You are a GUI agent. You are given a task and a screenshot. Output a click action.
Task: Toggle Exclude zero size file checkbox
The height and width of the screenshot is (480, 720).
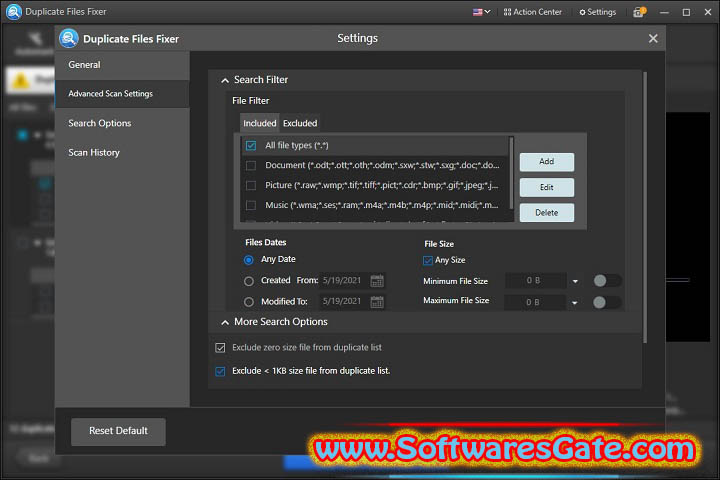point(220,348)
